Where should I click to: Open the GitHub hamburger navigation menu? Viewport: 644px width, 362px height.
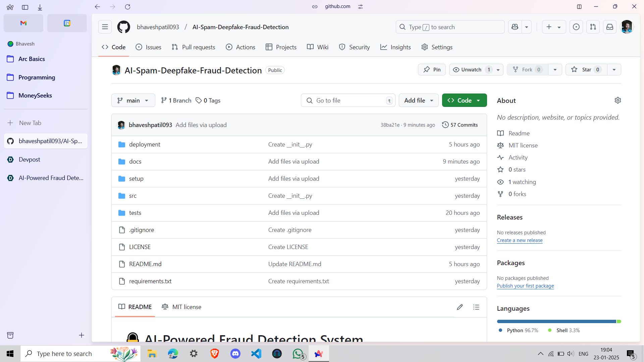(105, 27)
